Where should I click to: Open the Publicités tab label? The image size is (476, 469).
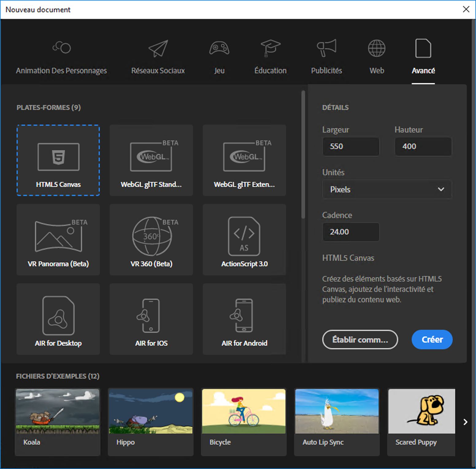[327, 71]
